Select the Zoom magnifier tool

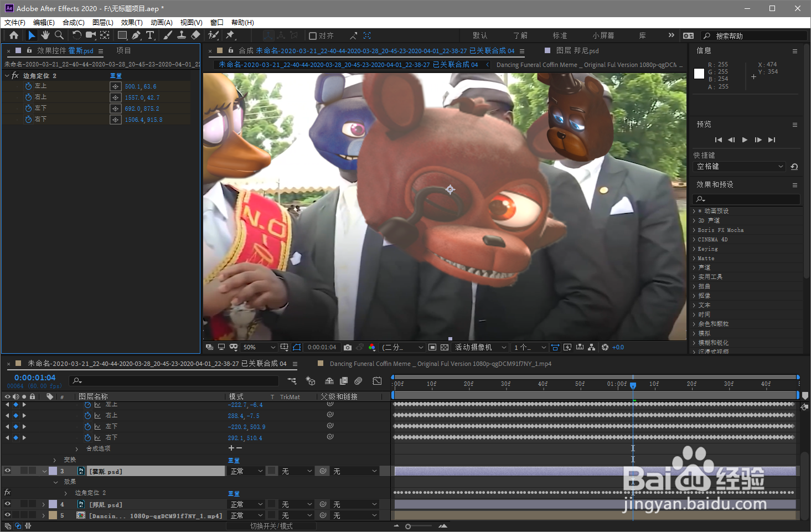(59, 35)
